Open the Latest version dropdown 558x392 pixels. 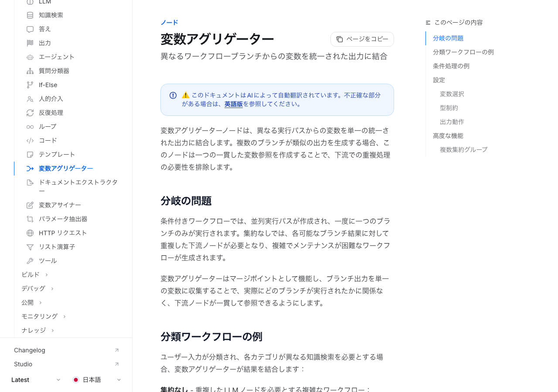point(36,380)
